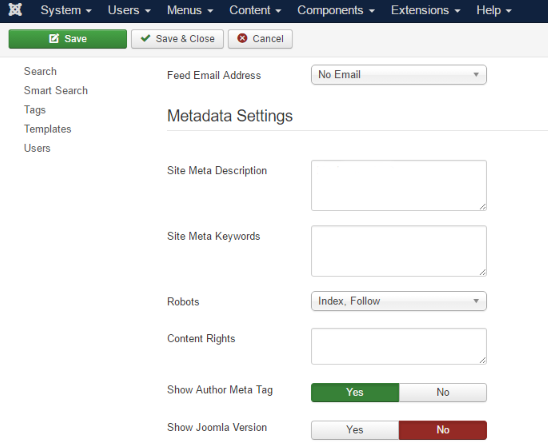548x448 pixels.
Task: Click the Joomla logo icon
Action: 15,10
